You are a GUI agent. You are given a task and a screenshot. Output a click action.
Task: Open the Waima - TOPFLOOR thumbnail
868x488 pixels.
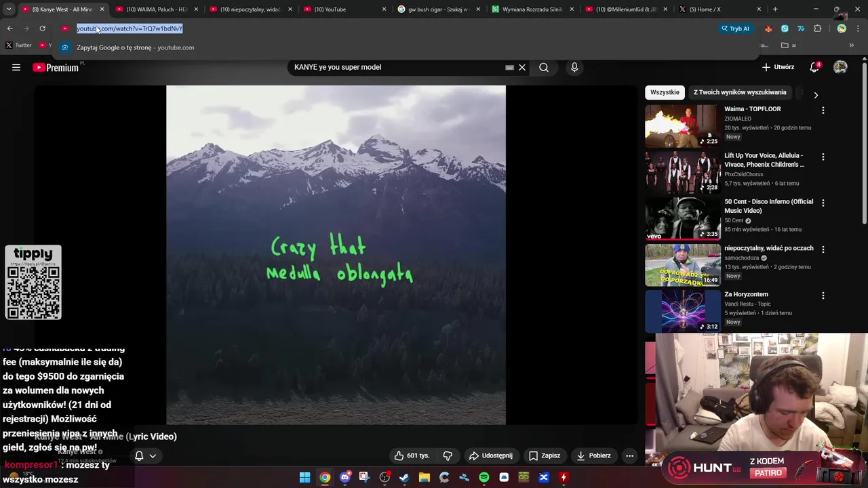coord(682,126)
